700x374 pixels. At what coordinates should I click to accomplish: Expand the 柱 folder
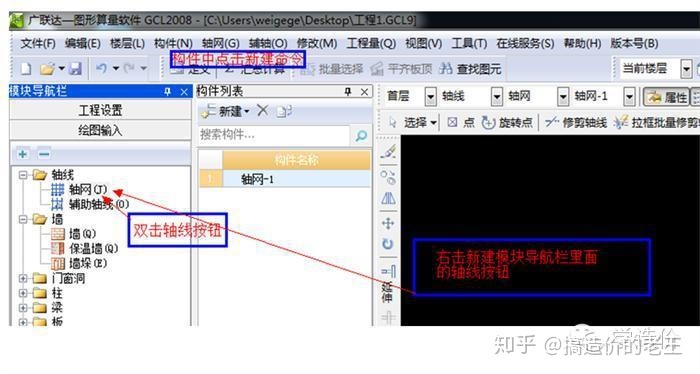click(22, 293)
